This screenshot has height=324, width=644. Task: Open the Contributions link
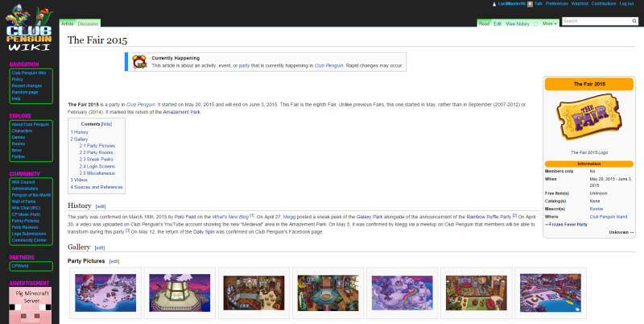604,4
